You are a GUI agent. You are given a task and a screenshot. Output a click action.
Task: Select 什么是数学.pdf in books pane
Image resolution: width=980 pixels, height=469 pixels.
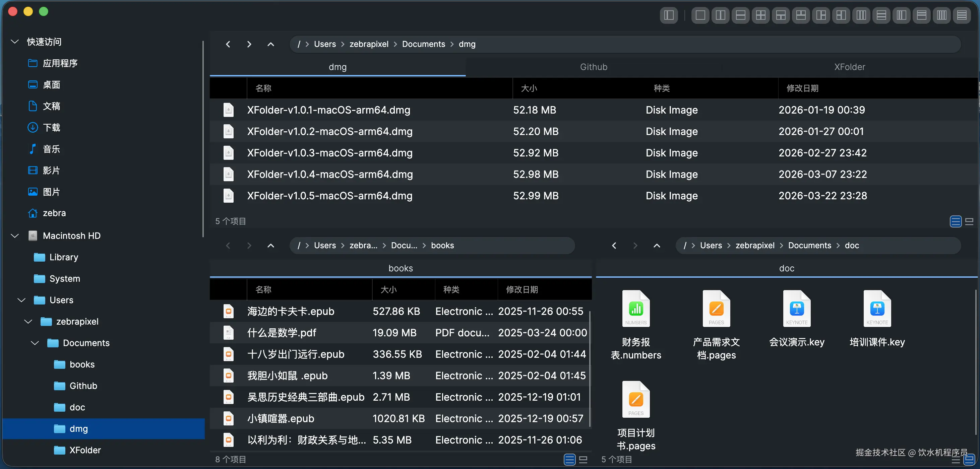coord(401,333)
